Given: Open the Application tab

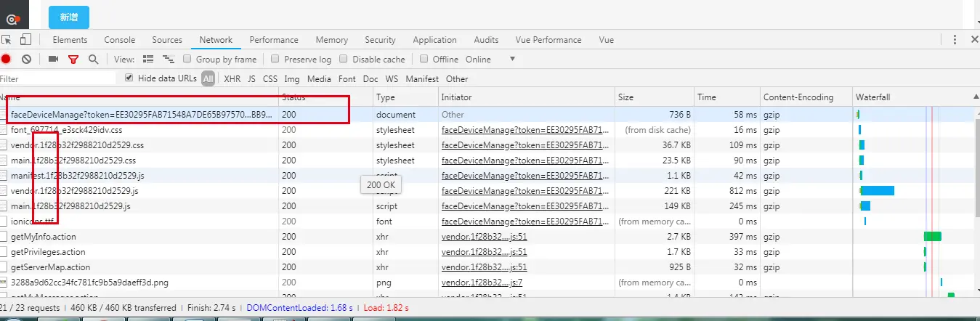Looking at the screenshot, I should [434, 40].
